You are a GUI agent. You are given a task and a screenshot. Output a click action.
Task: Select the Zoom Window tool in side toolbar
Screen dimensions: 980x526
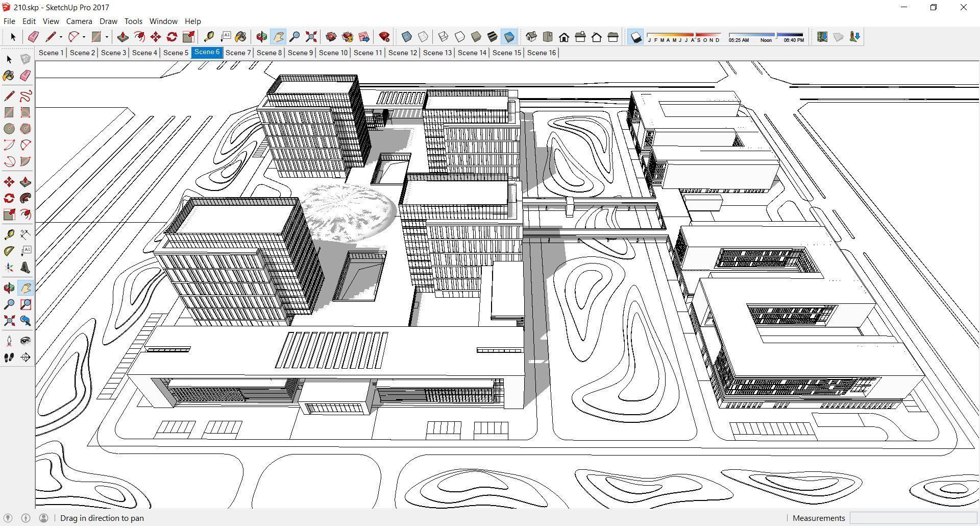pos(26,304)
